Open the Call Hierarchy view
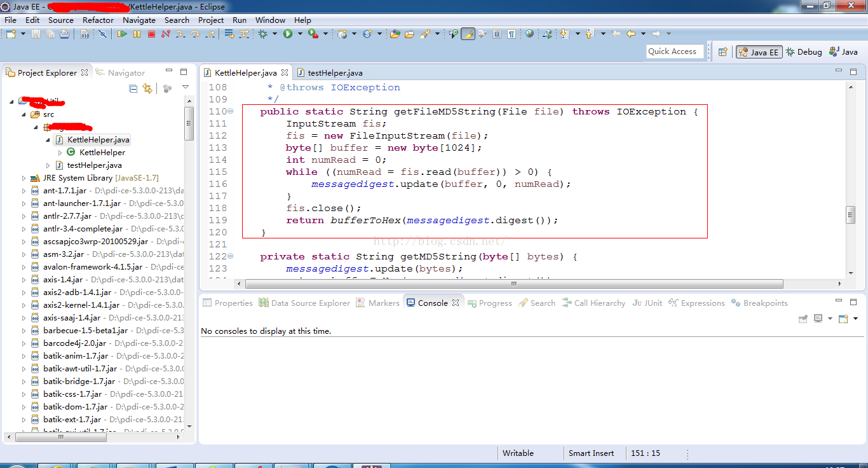 coord(593,303)
